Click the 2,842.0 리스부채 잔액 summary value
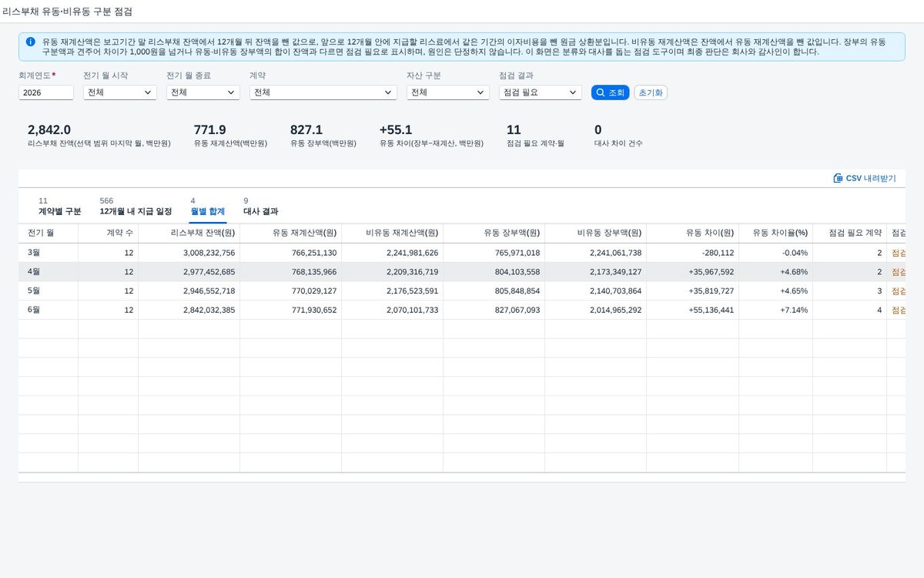The height and width of the screenshot is (578, 924). (49, 129)
